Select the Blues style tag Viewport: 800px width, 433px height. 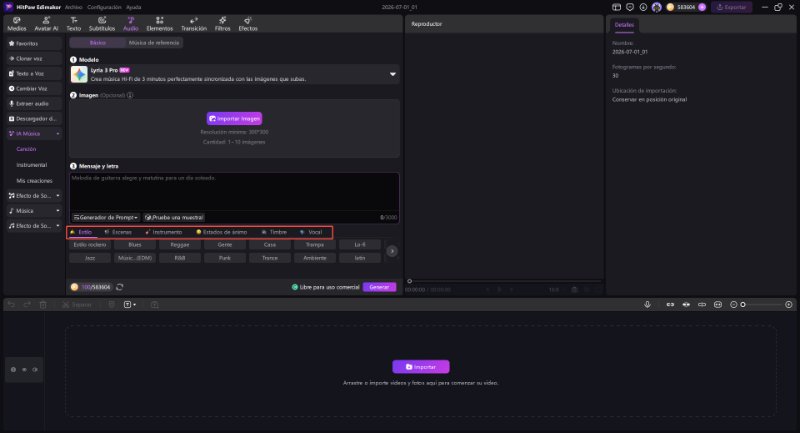[x=135, y=245]
